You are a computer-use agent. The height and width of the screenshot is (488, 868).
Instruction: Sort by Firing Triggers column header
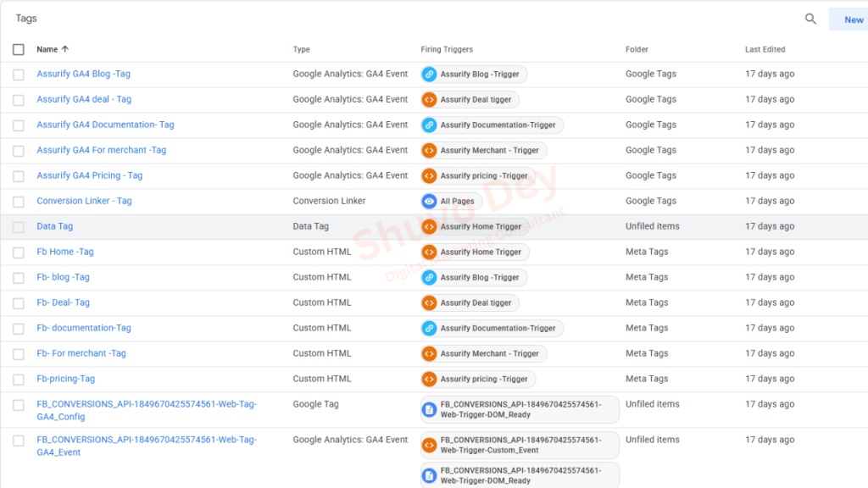447,49
